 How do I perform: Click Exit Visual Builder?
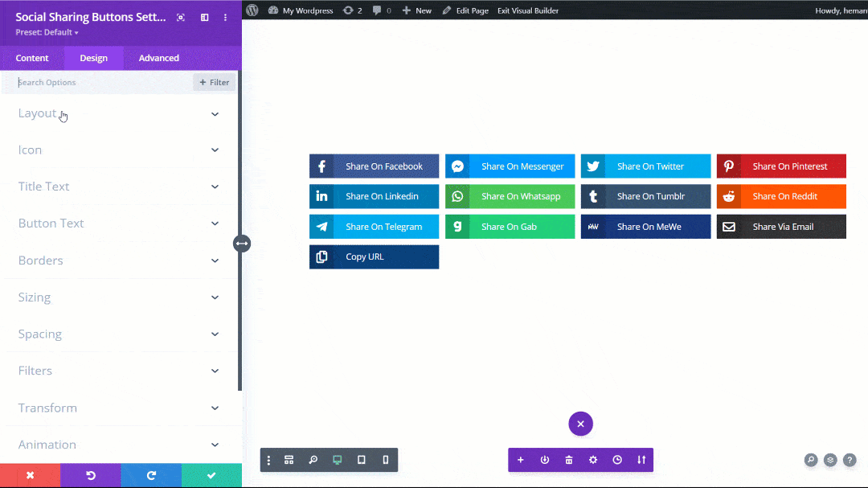pyautogui.click(x=528, y=10)
